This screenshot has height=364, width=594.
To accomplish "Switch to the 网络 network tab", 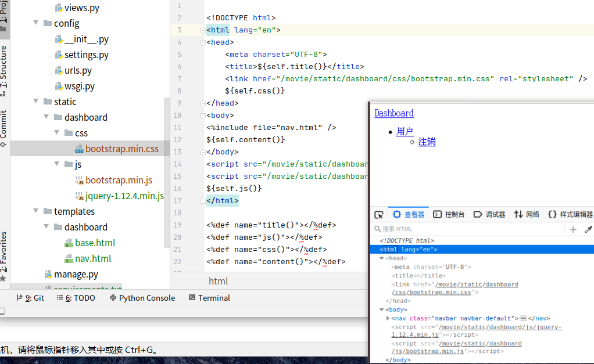I will 527,215.
